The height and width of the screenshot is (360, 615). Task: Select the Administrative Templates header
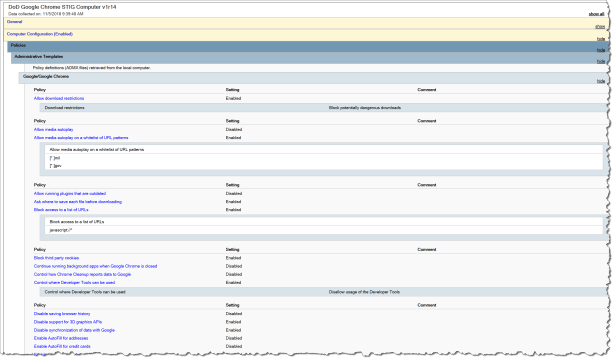coord(38,57)
